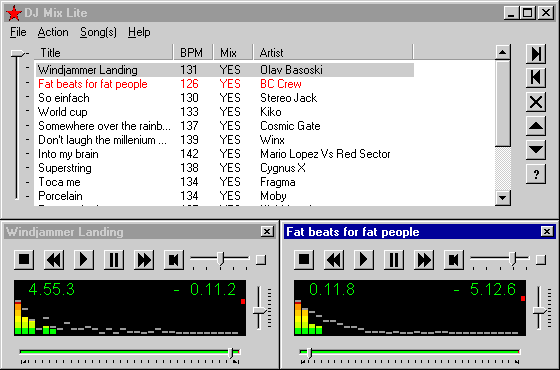Open the Song(s) menu
The width and height of the screenshot is (560, 370).
[x=98, y=32]
